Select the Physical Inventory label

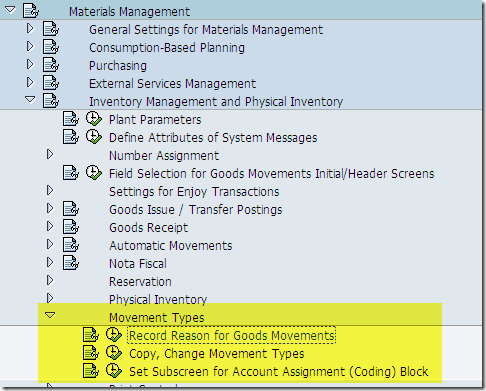[x=158, y=300]
